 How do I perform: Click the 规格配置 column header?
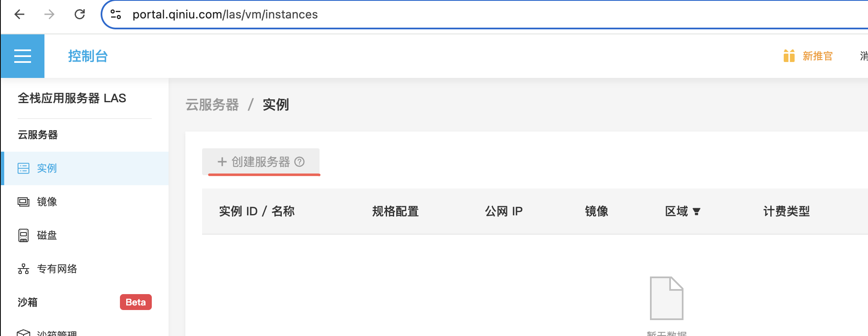point(395,211)
